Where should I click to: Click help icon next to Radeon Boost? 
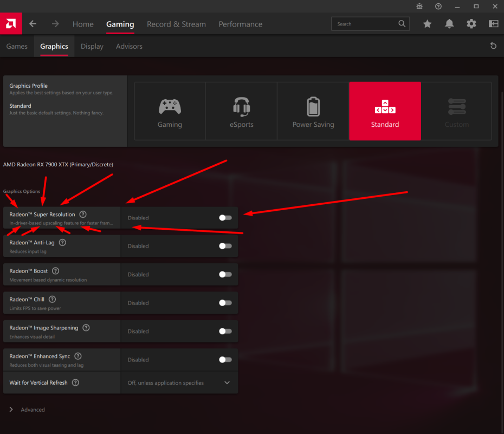pyautogui.click(x=55, y=271)
